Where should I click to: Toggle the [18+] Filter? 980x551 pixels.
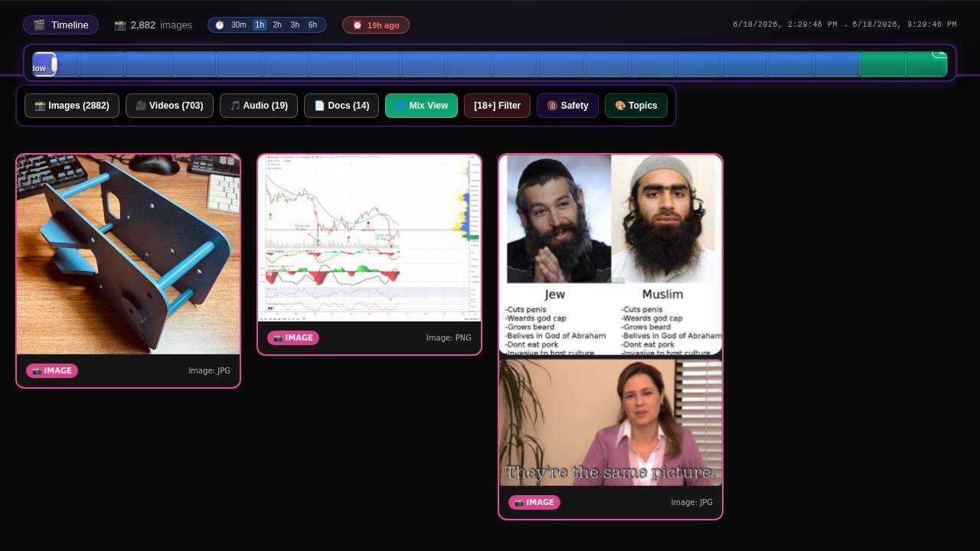point(497,106)
